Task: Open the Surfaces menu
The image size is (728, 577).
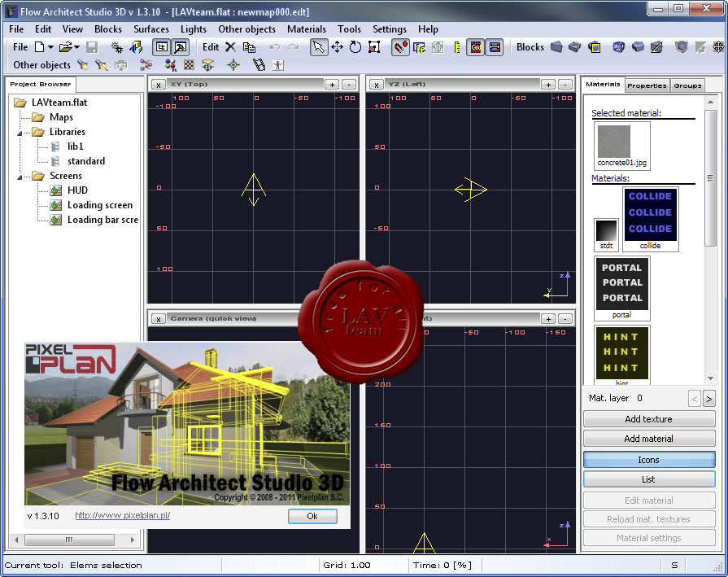Action: [151, 29]
